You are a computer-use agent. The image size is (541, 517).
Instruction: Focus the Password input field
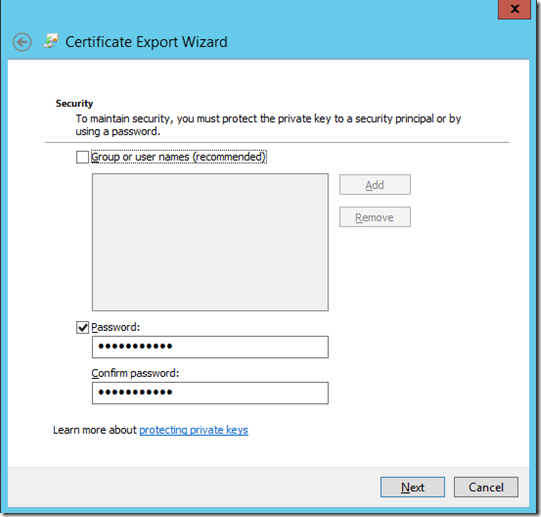(x=210, y=347)
